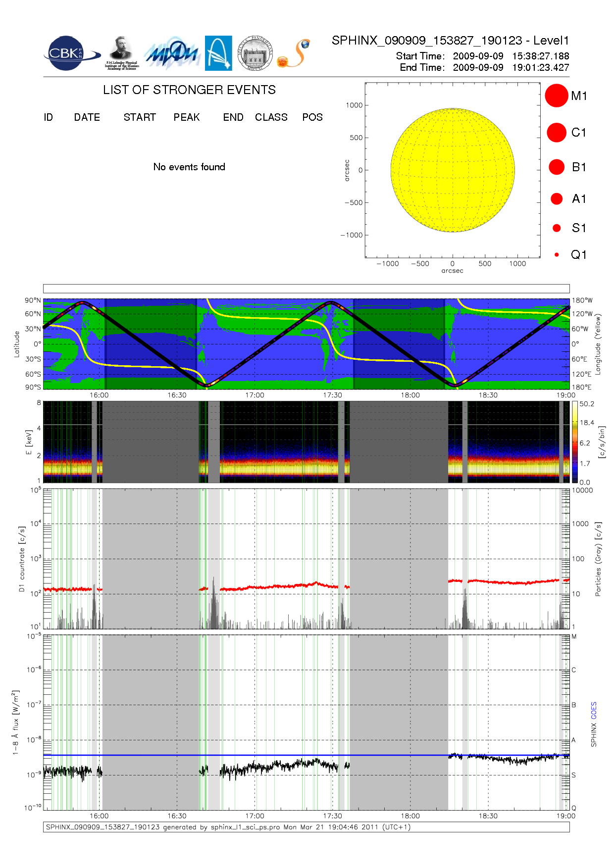Image resolution: width=614 pixels, height=868 pixels.
Task: Click the 'No events found' text
Action: click(x=189, y=167)
